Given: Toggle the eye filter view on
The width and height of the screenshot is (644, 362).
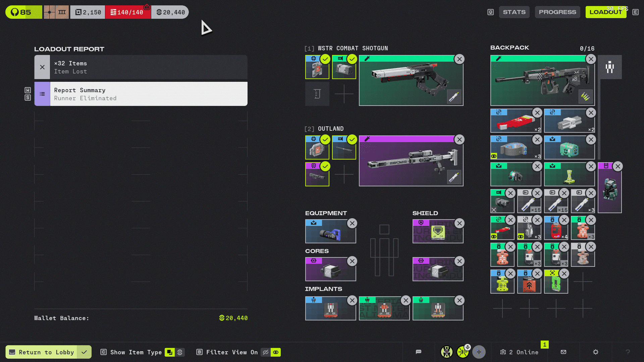Looking at the screenshot, I should coord(276,352).
